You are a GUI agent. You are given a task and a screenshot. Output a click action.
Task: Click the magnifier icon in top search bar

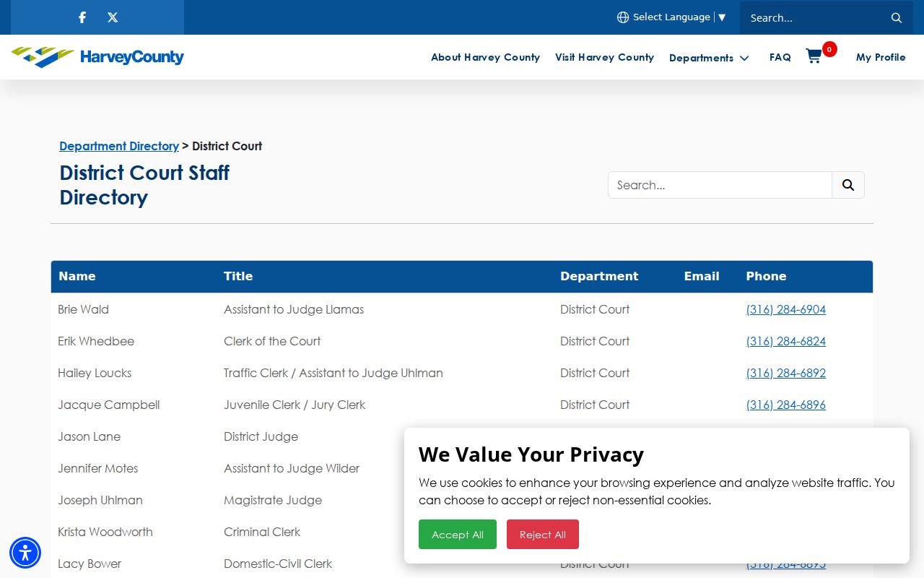897,18
